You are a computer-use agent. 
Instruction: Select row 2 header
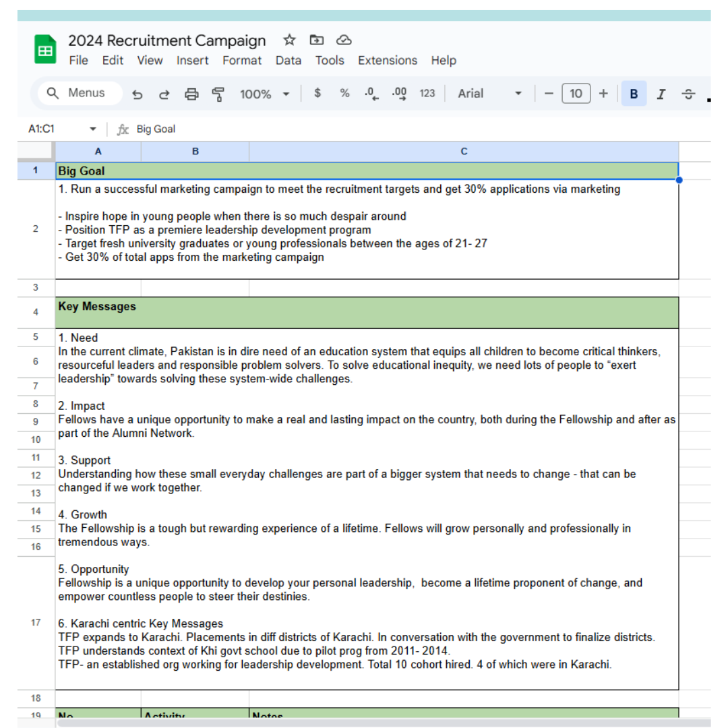point(36,229)
